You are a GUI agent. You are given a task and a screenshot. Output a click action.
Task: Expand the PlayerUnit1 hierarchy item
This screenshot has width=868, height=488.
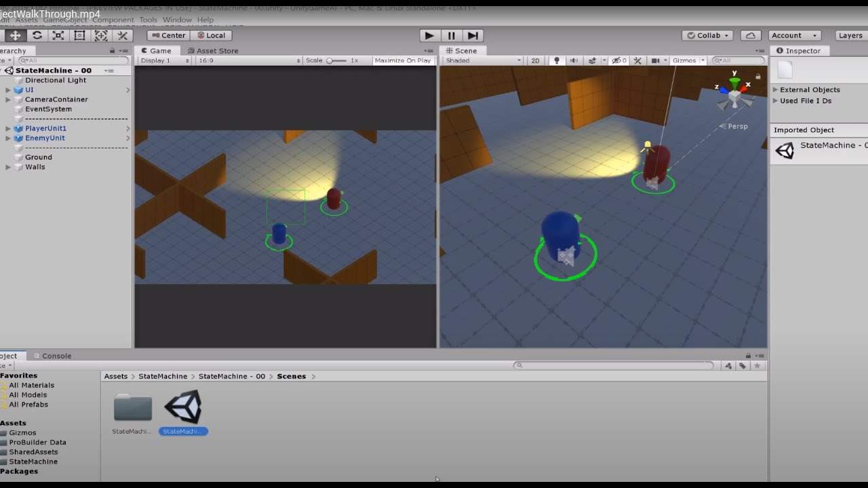click(x=8, y=128)
